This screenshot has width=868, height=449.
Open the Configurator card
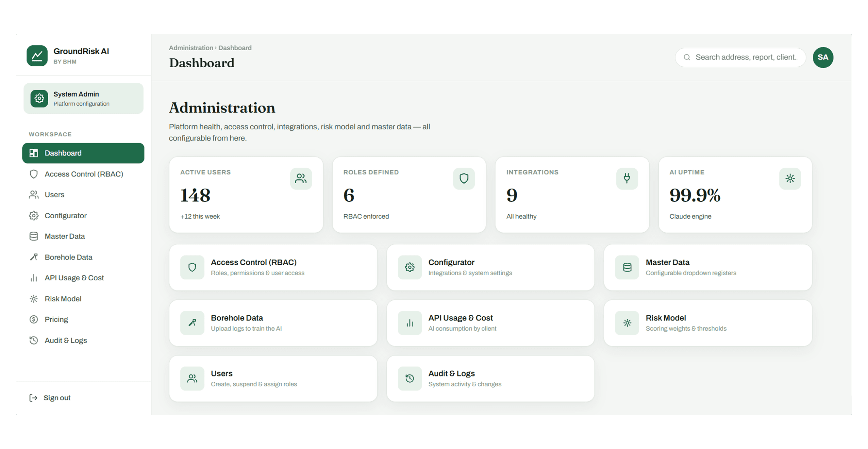(x=491, y=267)
